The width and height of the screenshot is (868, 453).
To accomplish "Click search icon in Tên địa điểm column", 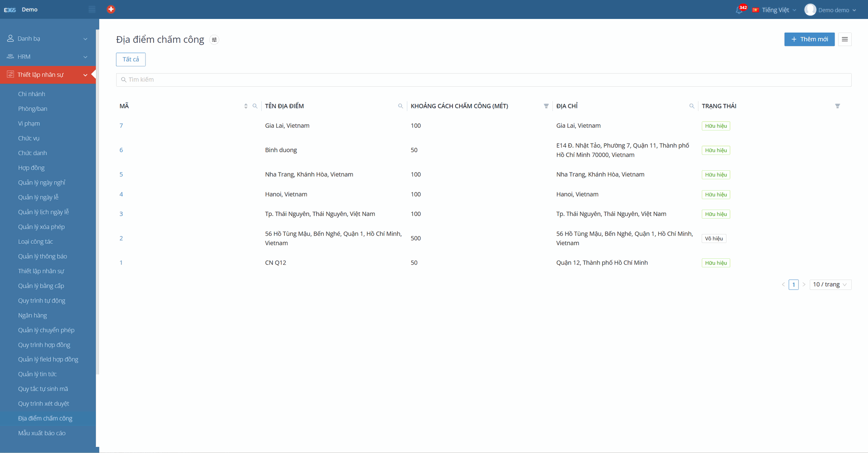I will tap(400, 106).
